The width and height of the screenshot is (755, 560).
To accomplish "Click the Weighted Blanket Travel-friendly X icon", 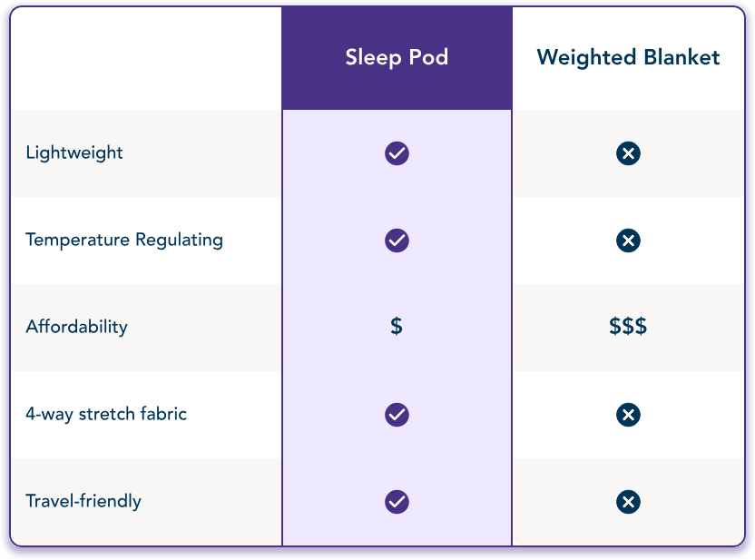I will (x=628, y=502).
